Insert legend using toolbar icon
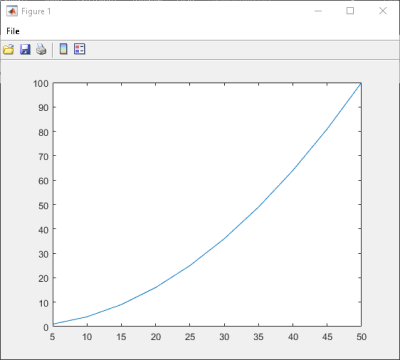 80,49
